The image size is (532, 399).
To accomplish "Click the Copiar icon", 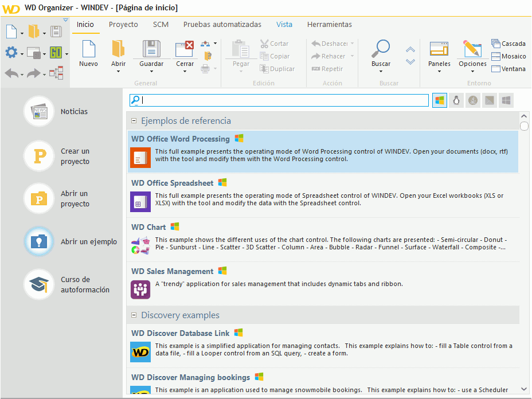I will point(264,56).
